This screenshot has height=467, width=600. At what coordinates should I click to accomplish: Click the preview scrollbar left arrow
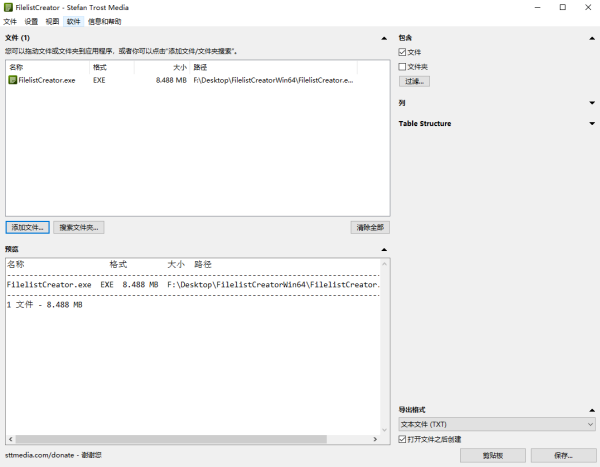click(x=11, y=439)
